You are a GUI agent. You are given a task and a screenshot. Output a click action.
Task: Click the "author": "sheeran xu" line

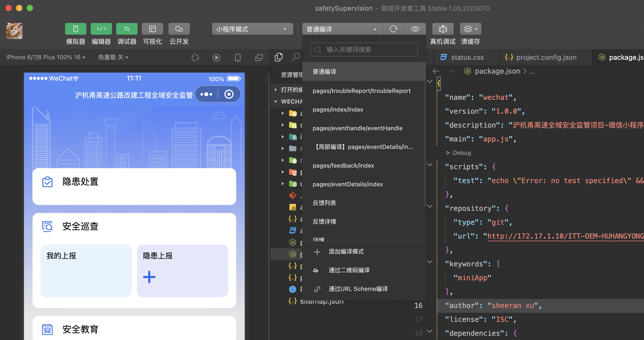493,306
